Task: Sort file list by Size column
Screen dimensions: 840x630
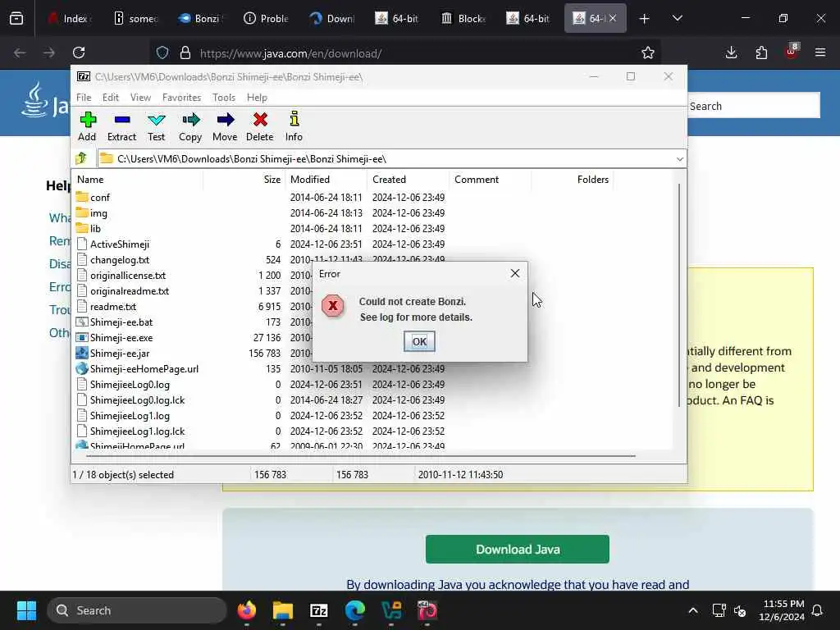Action: pyautogui.click(x=244, y=180)
